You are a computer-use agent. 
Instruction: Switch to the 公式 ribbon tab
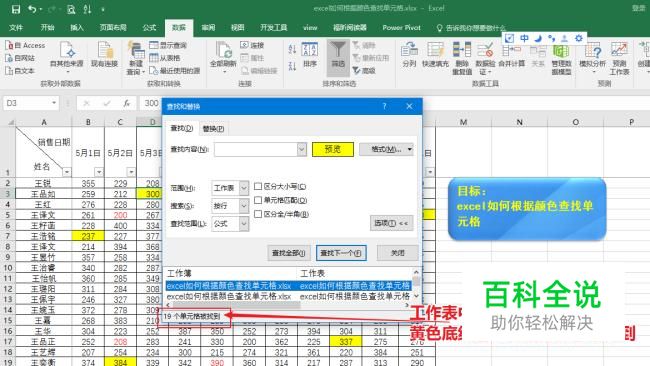(x=149, y=27)
